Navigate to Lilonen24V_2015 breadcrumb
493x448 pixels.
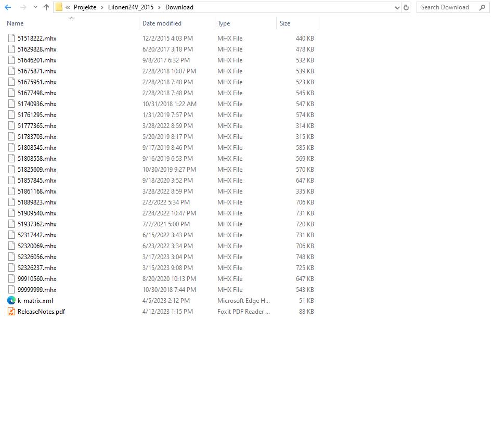tap(131, 7)
